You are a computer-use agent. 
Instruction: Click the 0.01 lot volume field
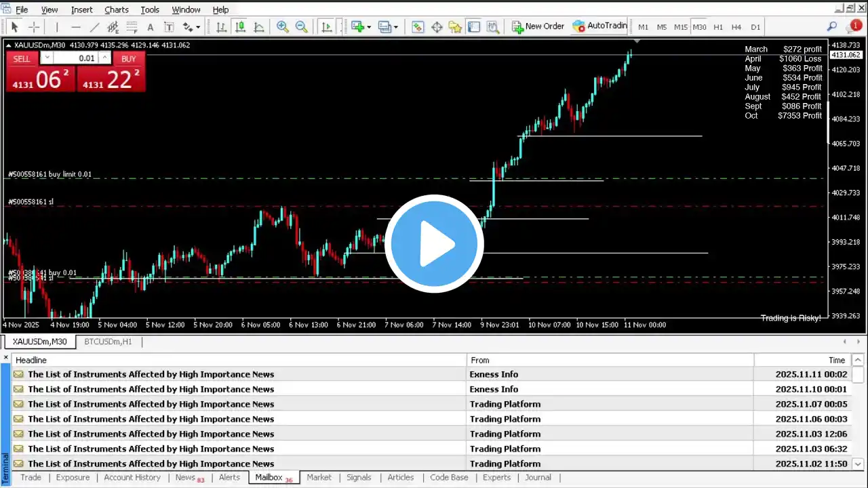pos(76,58)
